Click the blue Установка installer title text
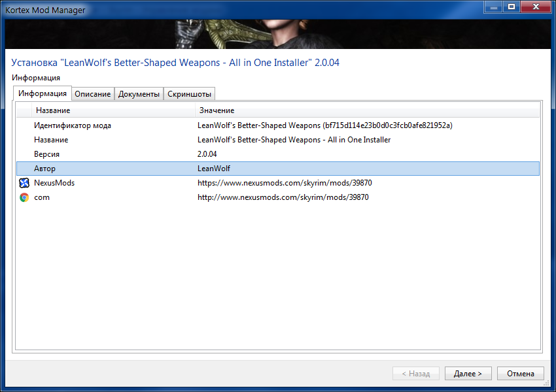The width and height of the screenshot is (556, 392). (175, 63)
